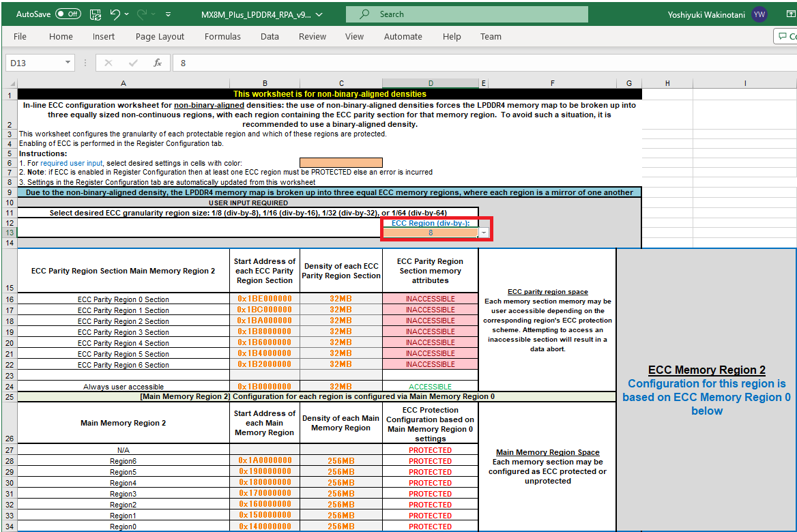Open the Formulas ribbon tab
797x532 pixels.
[x=222, y=37]
